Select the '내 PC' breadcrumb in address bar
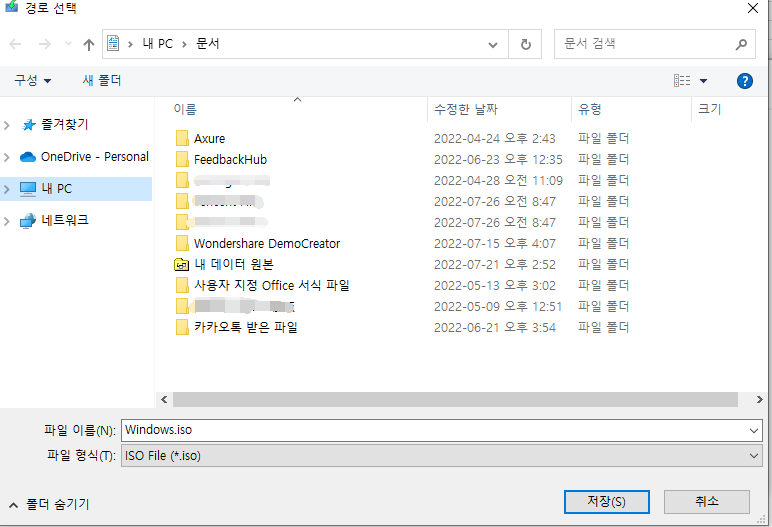 click(158, 44)
